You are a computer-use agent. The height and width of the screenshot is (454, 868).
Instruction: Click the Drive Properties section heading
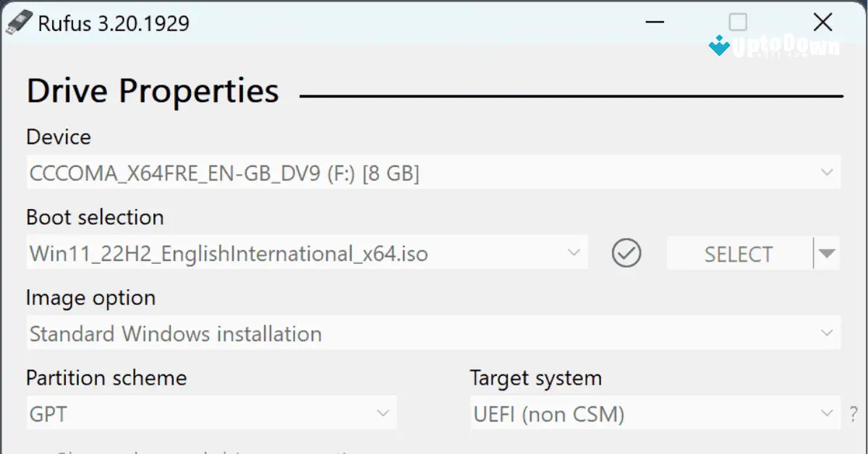point(152,90)
